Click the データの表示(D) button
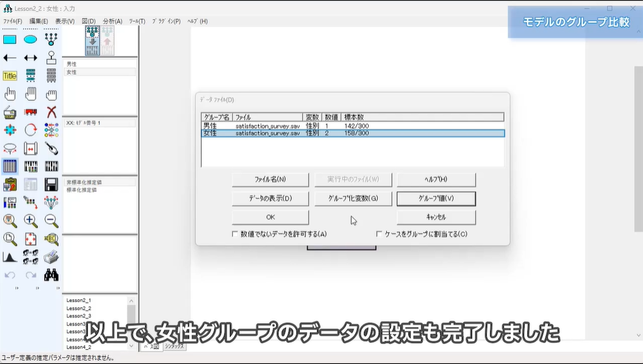Viewport: 643px width, 364px height. (x=270, y=198)
